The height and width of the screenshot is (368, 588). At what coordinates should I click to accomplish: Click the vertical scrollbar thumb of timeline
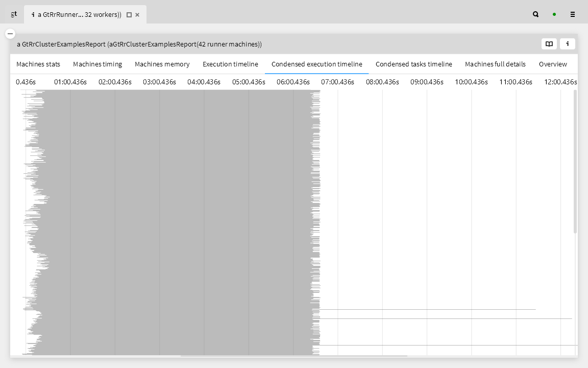tap(575, 162)
